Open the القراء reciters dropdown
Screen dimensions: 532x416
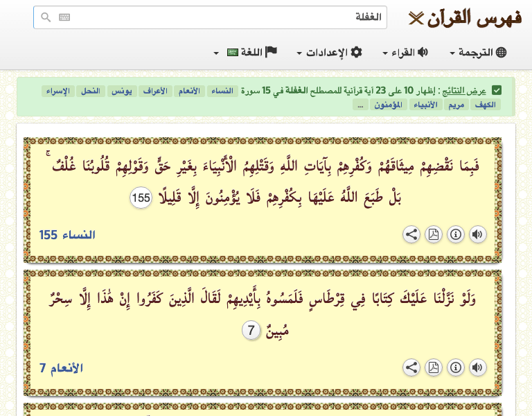[x=405, y=53]
